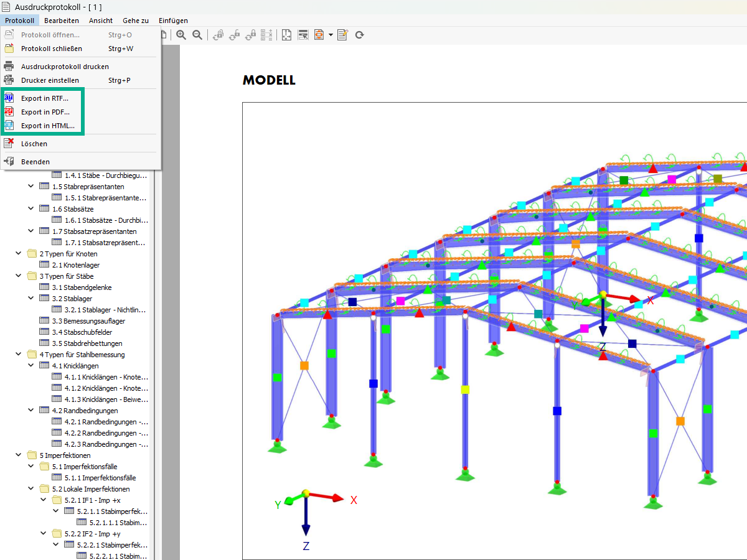The height and width of the screenshot is (560, 747).
Task: Open the edit page notes pencil icon
Action: pyautogui.click(x=342, y=35)
